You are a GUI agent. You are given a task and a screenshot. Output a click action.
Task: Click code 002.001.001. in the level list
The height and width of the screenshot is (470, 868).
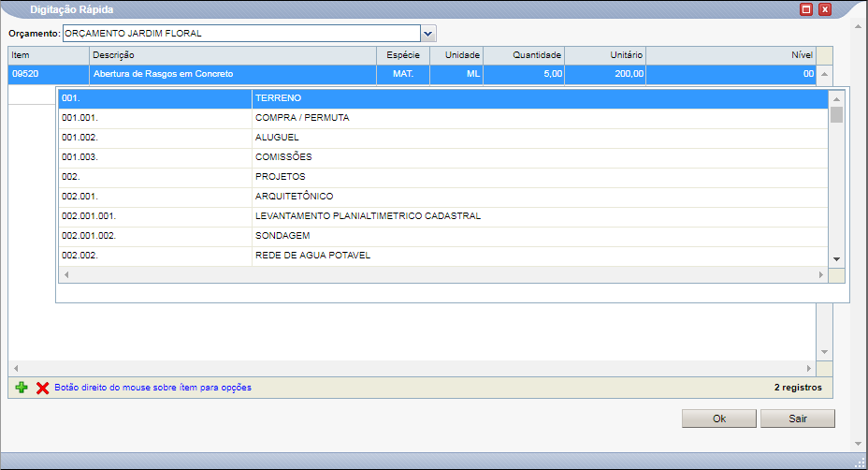coord(89,215)
